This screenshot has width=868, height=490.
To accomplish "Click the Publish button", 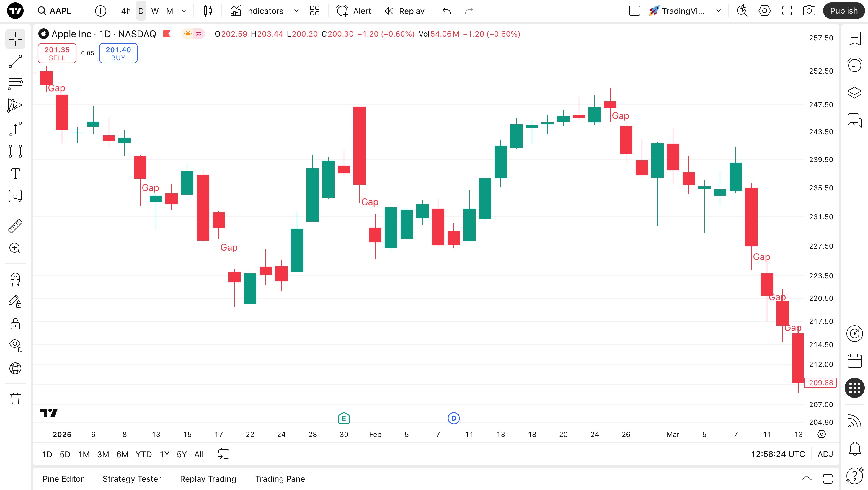I will tap(843, 11).
